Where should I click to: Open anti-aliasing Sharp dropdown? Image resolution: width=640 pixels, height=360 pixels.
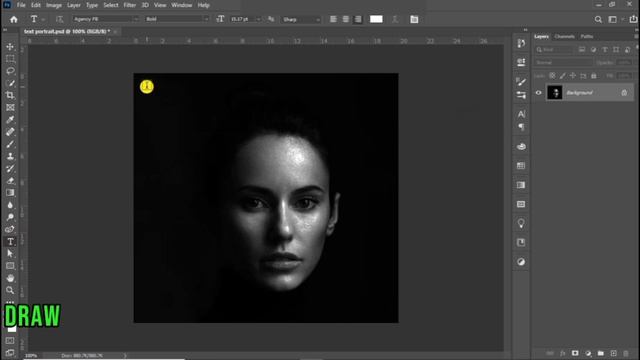tap(302, 19)
